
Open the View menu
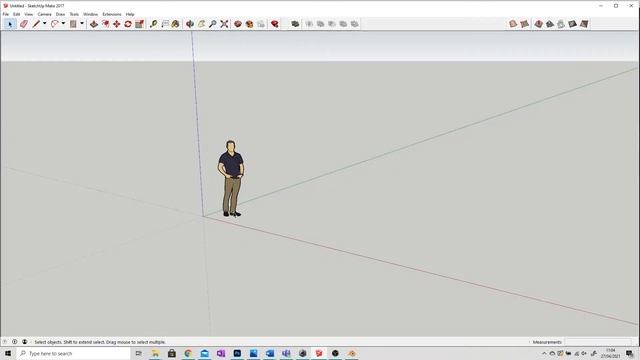click(29, 14)
